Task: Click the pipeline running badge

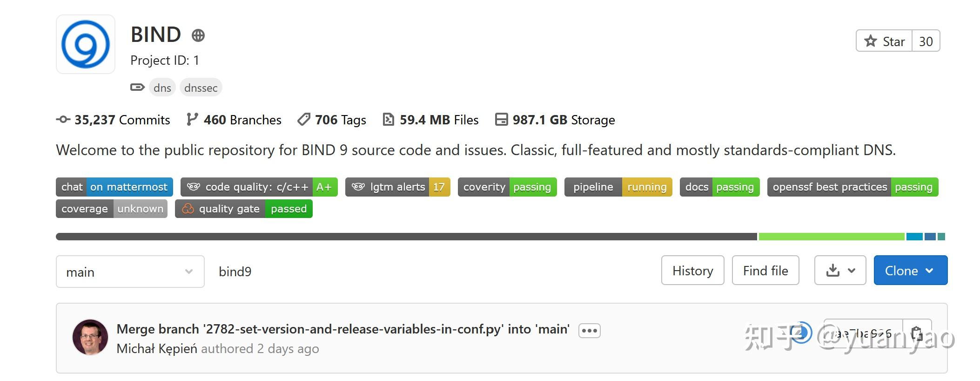Action: [x=618, y=187]
